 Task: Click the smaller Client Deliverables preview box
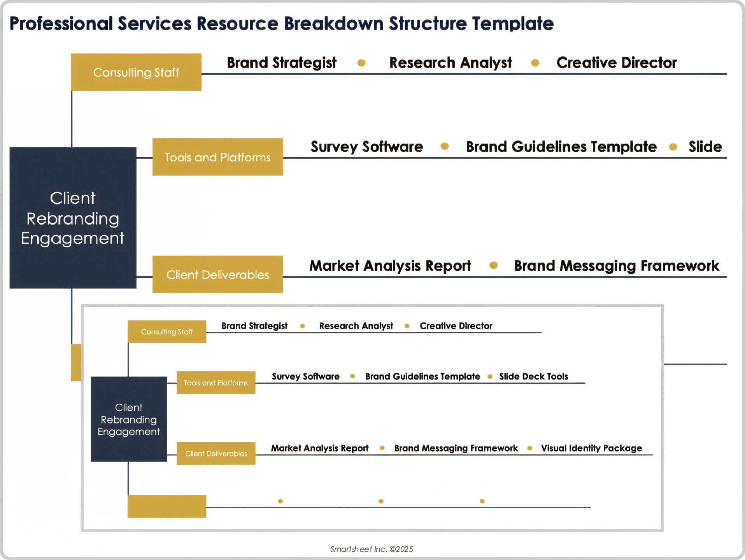point(216,453)
